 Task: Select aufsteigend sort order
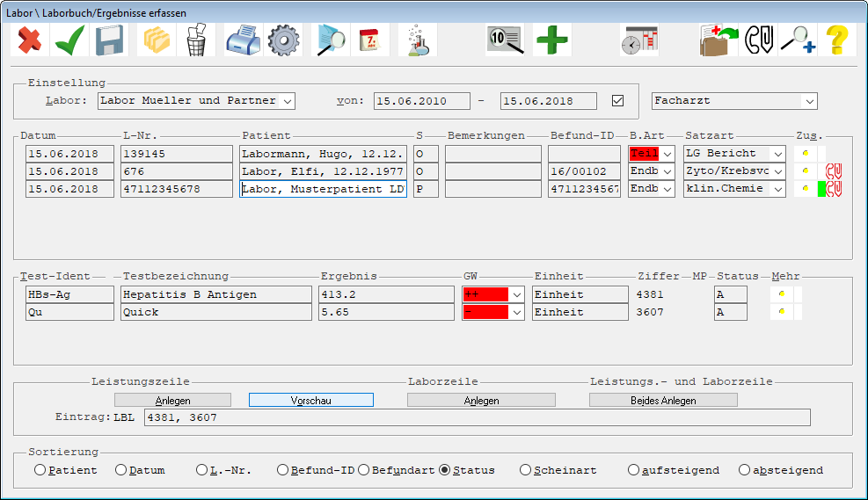[x=633, y=469]
